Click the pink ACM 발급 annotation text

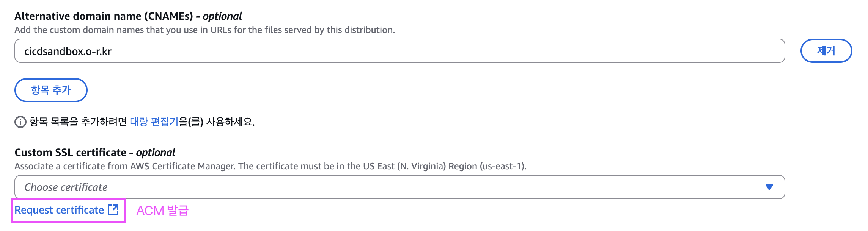(x=162, y=211)
